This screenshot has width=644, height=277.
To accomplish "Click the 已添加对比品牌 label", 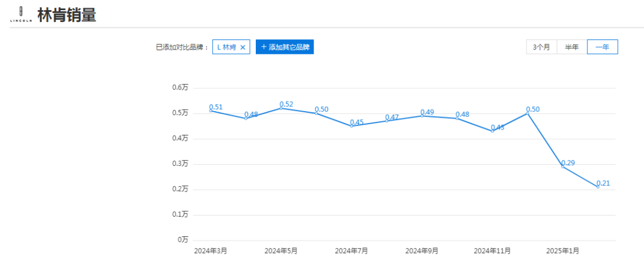I will click(182, 47).
